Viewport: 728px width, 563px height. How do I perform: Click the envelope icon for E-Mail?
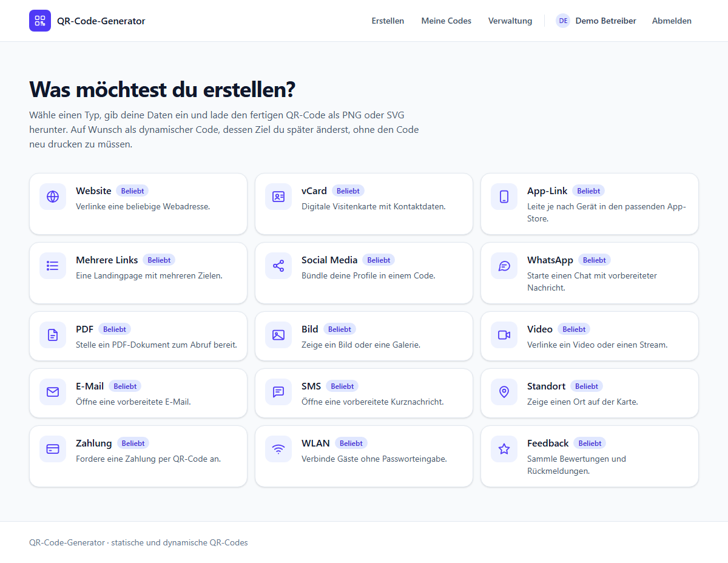click(53, 392)
